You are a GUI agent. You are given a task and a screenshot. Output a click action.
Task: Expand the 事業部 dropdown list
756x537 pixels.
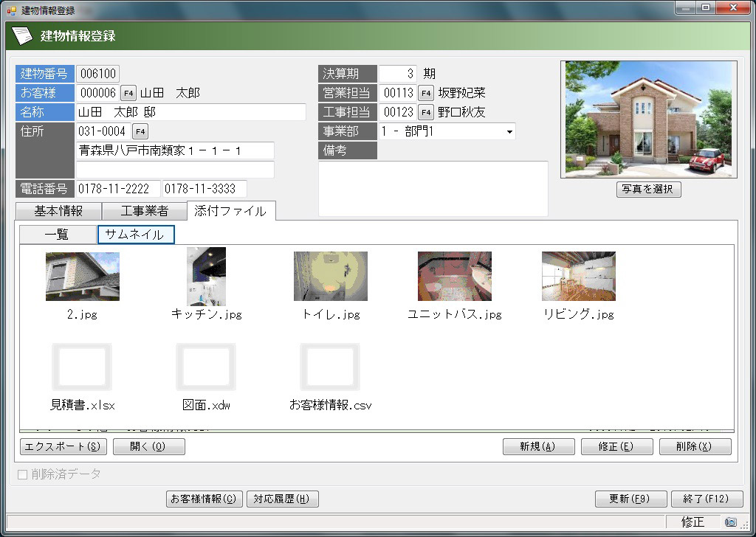coord(509,131)
